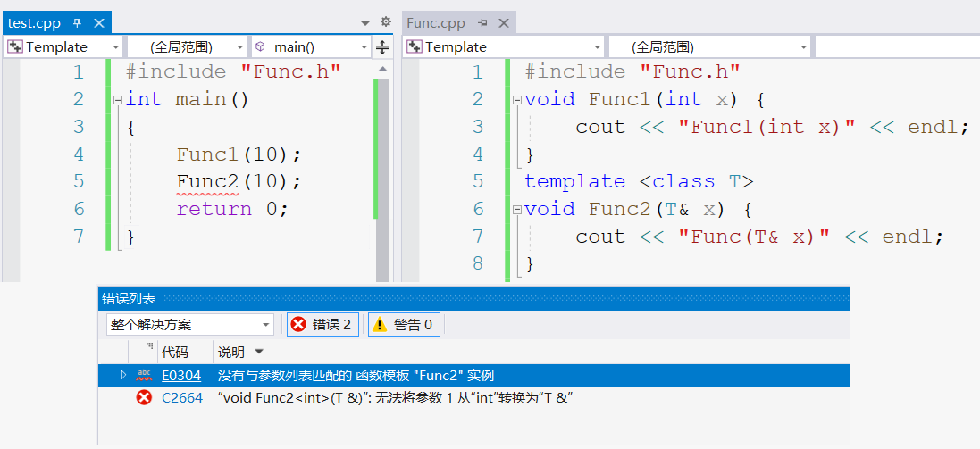980x449 pixels.
Task: Toggle the warnings filter showing 警告 0
Action: tap(403, 325)
